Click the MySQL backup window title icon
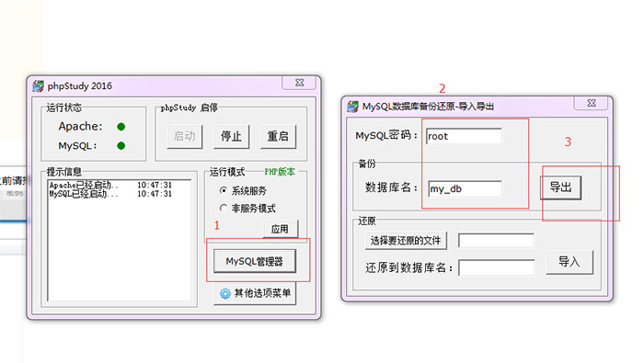Image resolution: width=644 pixels, height=363 pixels. (x=352, y=107)
